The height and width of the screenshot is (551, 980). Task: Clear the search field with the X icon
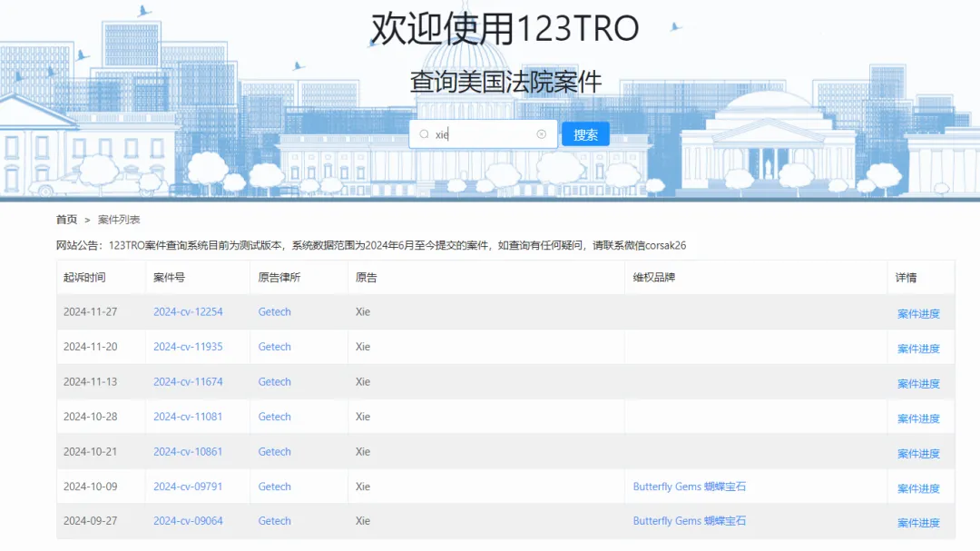541,134
